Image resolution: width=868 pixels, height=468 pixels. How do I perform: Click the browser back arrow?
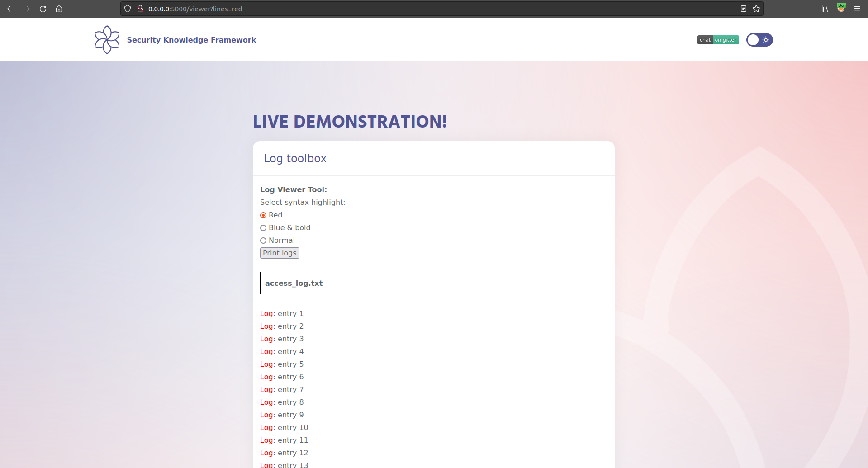click(x=10, y=9)
